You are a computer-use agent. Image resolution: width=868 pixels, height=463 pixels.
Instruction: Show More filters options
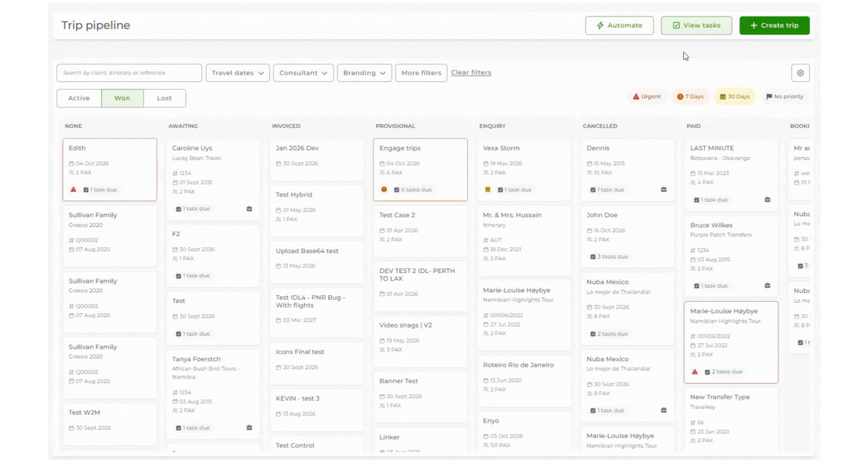tap(421, 73)
